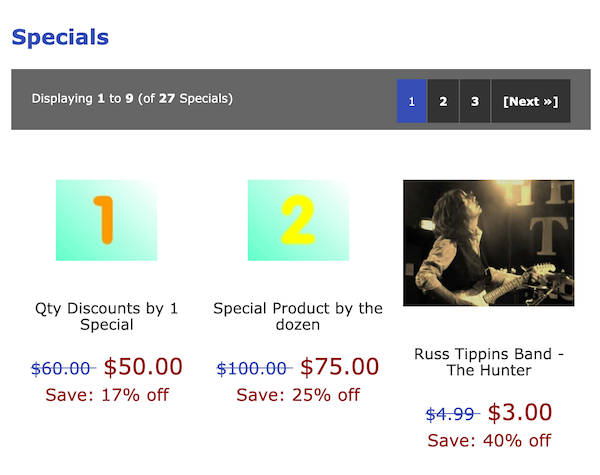
Task: Click the Specials page heading
Action: coord(60,38)
